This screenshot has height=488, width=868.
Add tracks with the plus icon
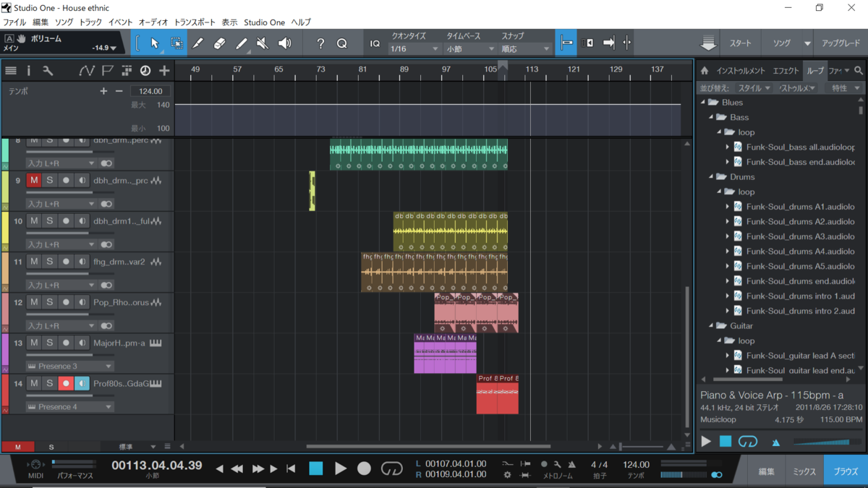click(x=164, y=70)
